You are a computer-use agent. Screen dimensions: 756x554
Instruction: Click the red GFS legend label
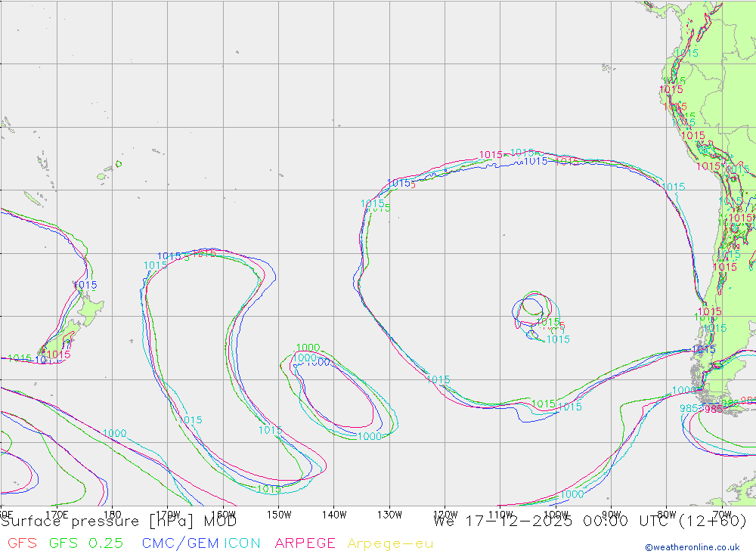[x=22, y=543]
